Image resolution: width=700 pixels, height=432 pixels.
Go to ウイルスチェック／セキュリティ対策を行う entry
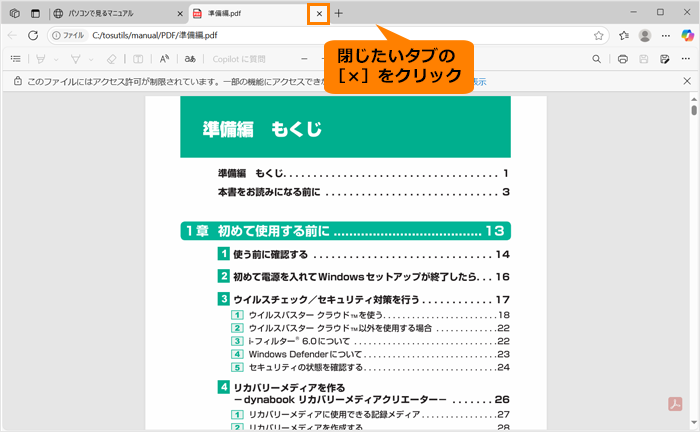coord(363,299)
